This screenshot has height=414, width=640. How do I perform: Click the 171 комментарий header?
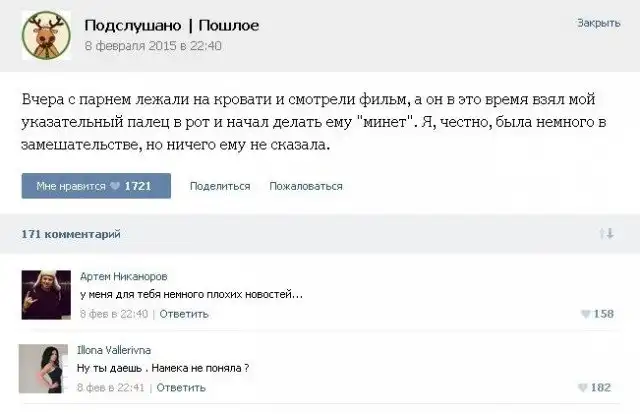coord(71,233)
